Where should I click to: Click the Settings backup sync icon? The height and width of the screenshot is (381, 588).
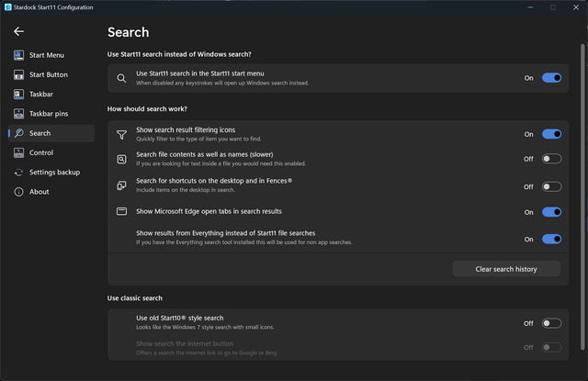coord(18,173)
